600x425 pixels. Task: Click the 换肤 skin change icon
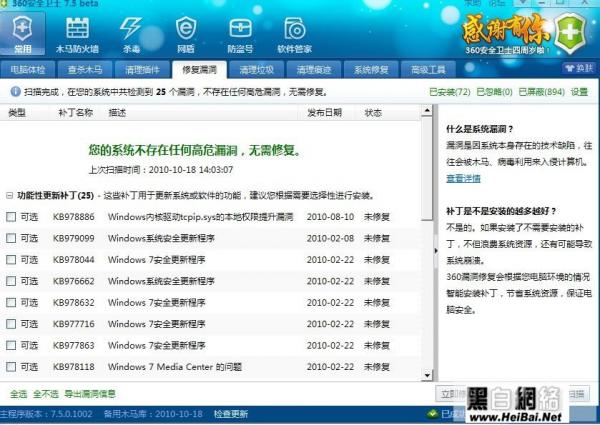coord(578,68)
